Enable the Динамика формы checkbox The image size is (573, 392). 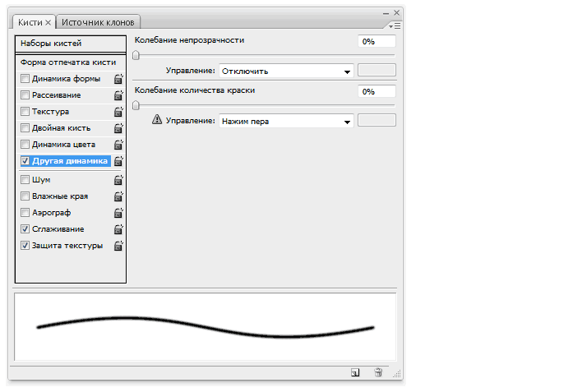tap(25, 79)
